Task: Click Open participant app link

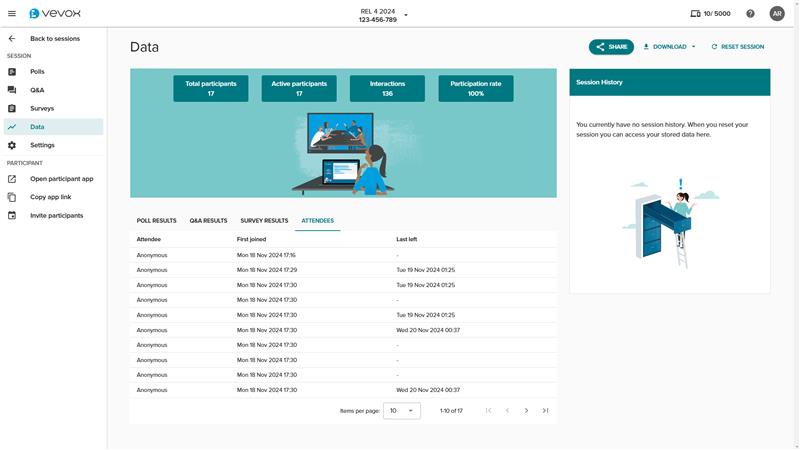Action: tap(62, 179)
